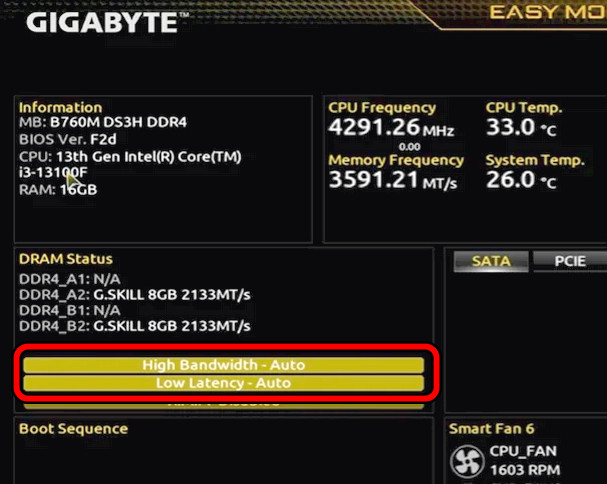Select the DDR4_A2 G.SKILL 8GB entry
This screenshot has height=484, width=607.
(x=134, y=293)
